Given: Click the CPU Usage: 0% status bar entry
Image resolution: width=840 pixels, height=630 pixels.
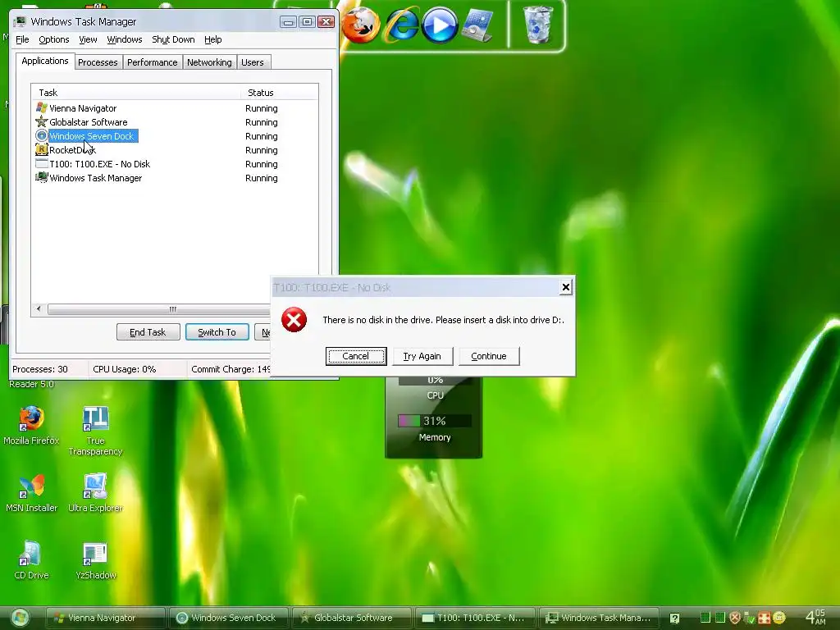Looking at the screenshot, I should (137, 369).
